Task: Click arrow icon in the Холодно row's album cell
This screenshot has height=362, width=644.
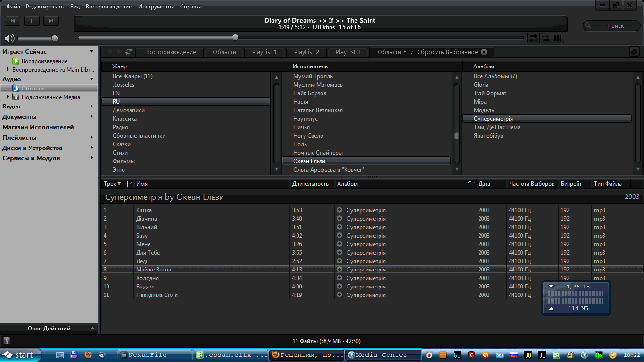Action: pyautogui.click(x=339, y=278)
